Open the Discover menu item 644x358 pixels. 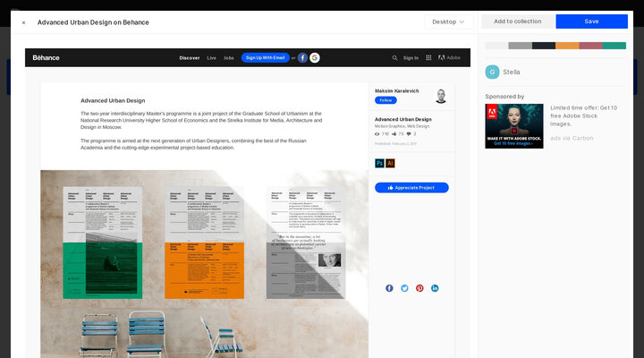click(x=190, y=58)
